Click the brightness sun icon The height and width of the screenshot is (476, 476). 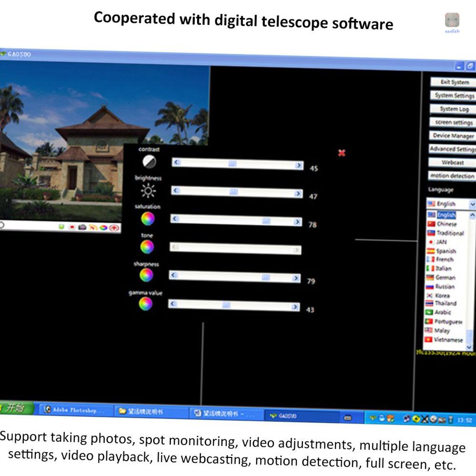coord(148,191)
